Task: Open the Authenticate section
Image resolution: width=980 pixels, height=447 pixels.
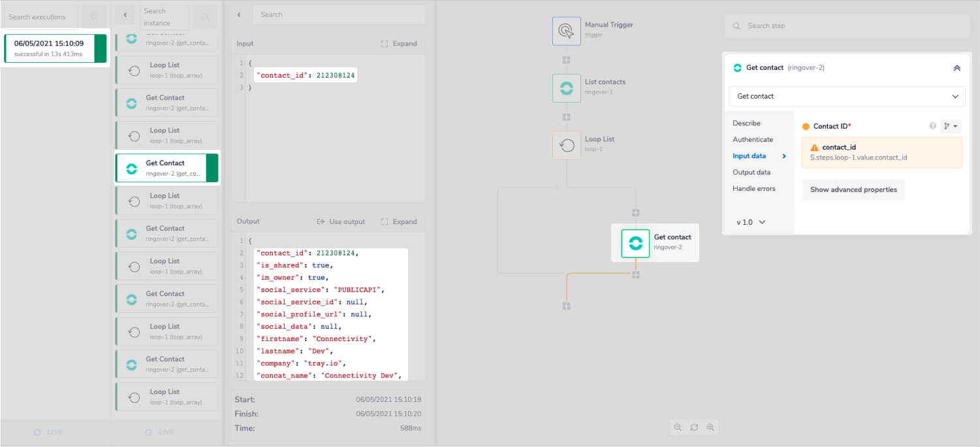Action: (x=753, y=139)
